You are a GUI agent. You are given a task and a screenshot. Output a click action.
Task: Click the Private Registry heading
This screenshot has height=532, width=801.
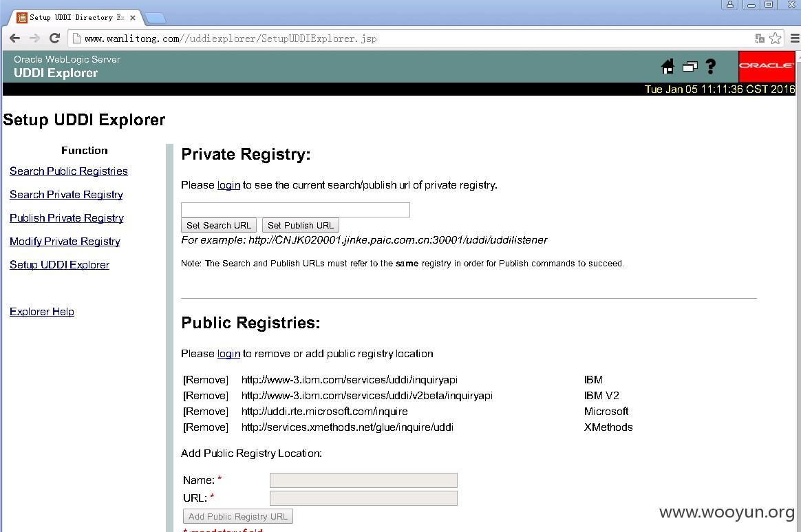pyautogui.click(x=246, y=154)
